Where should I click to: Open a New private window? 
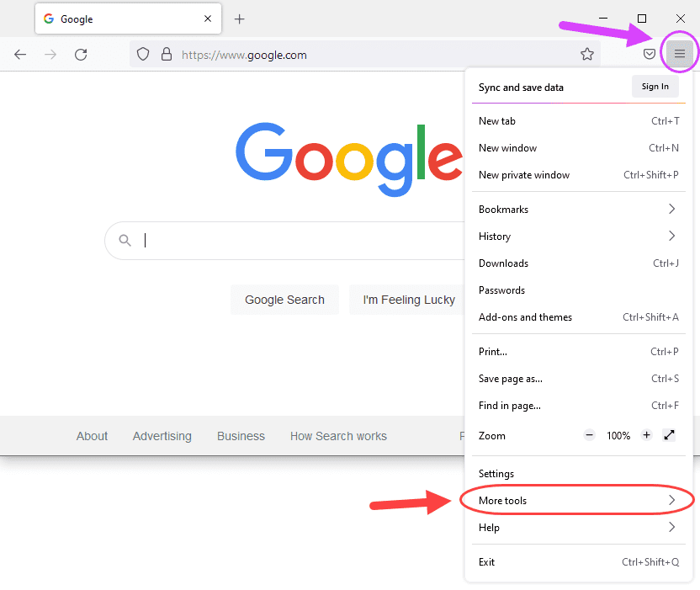(578, 174)
